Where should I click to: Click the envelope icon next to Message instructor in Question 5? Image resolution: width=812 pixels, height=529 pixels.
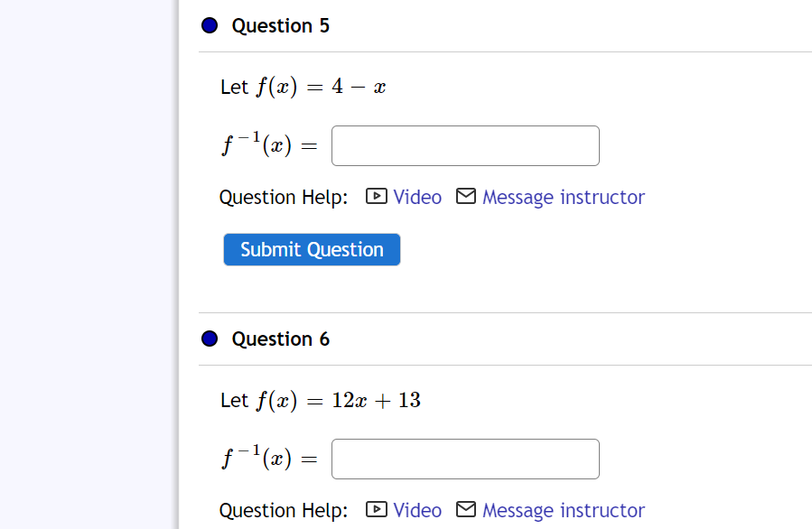click(x=465, y=196)
